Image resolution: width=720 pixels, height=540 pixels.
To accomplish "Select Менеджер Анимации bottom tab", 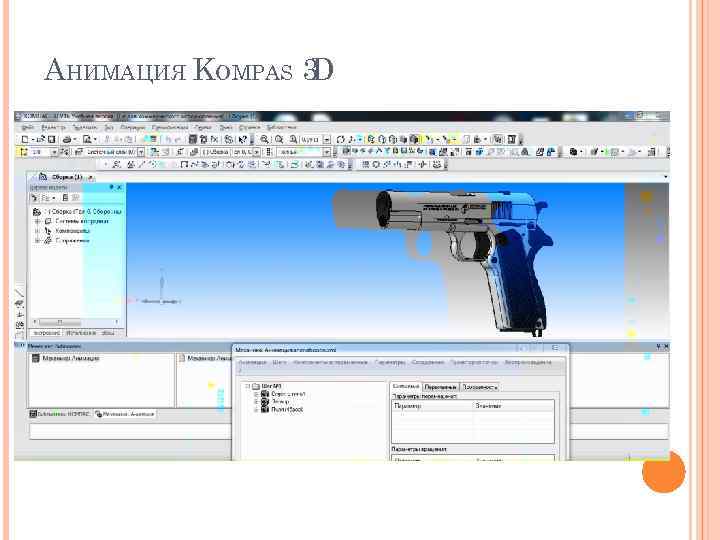I will click(x=125, y=414).
